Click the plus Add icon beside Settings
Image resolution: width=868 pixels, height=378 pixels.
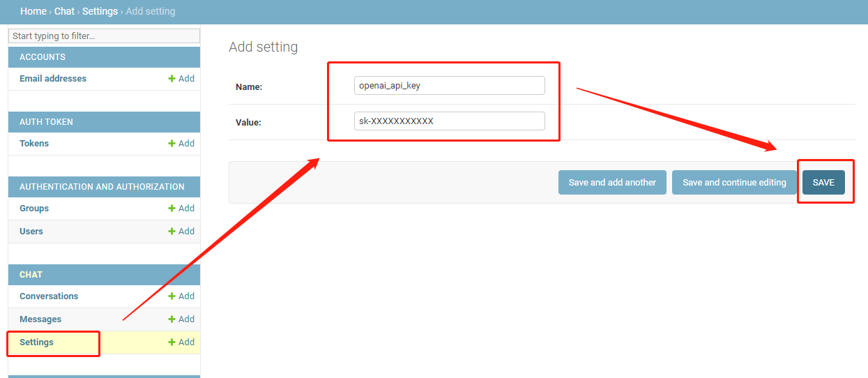point(172,342)
